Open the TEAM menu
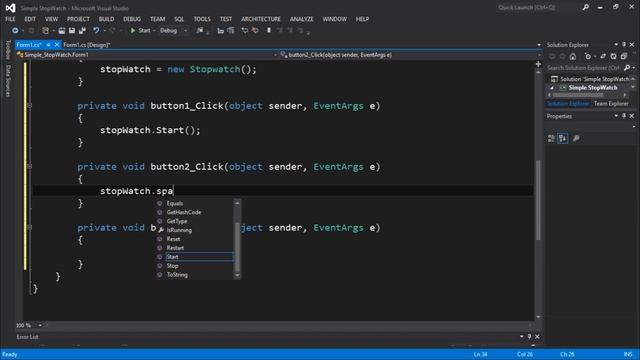 [x=158, y=19]
